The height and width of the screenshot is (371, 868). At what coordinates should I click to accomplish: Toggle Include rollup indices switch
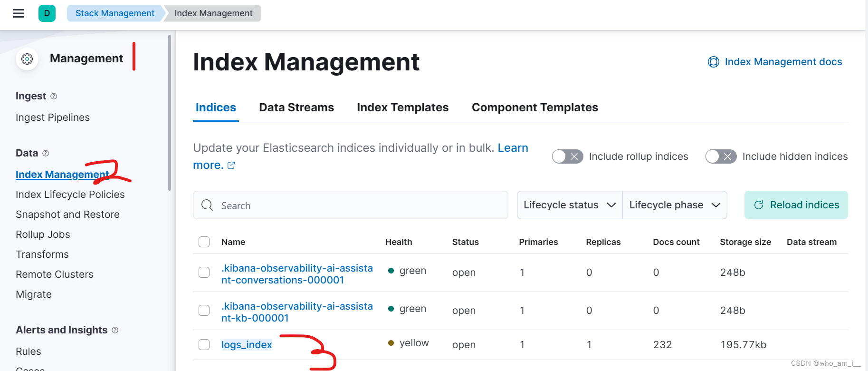tap(568, 156)
